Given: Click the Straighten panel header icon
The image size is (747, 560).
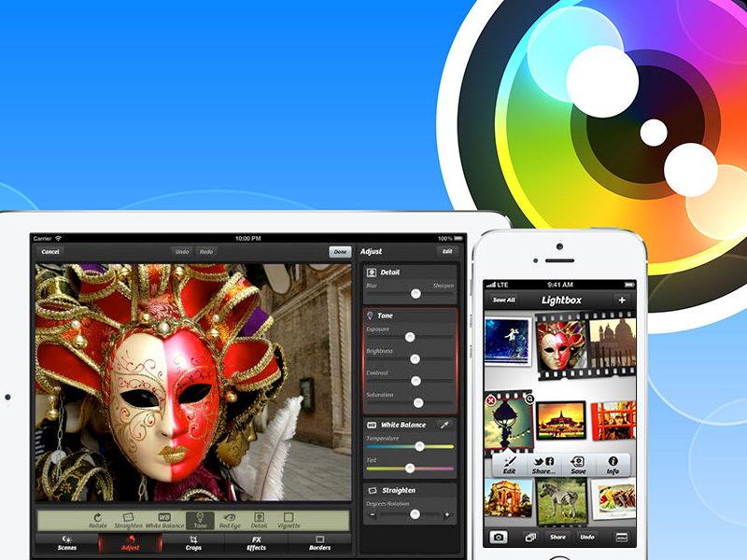Looking at the screenshot, I should 372,491.
